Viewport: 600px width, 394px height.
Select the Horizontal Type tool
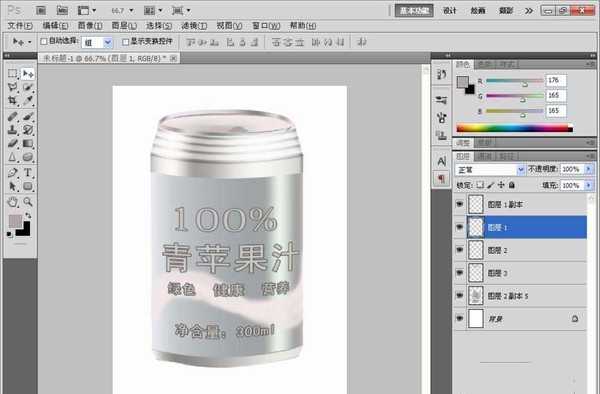click(28, 173)
